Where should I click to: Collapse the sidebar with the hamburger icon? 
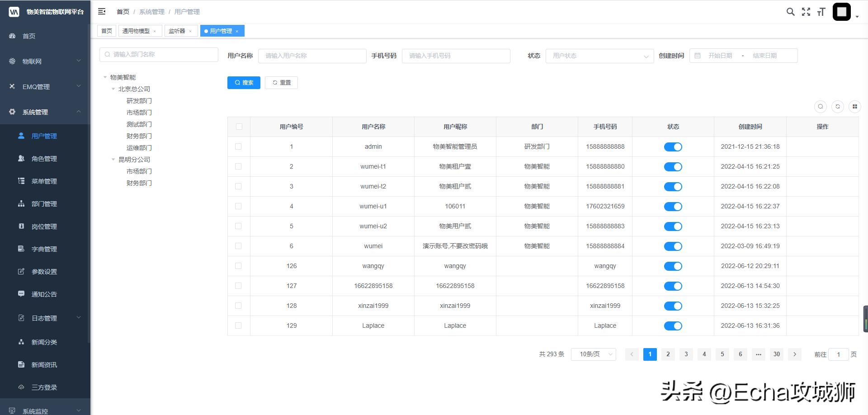tap(102, 11)
